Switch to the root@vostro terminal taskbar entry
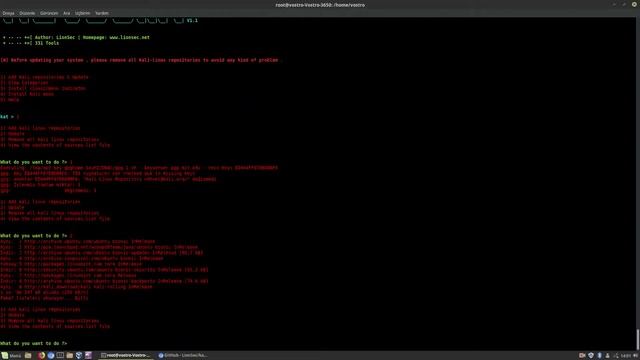This screenshot has height=360, width=640. [126, 356]
